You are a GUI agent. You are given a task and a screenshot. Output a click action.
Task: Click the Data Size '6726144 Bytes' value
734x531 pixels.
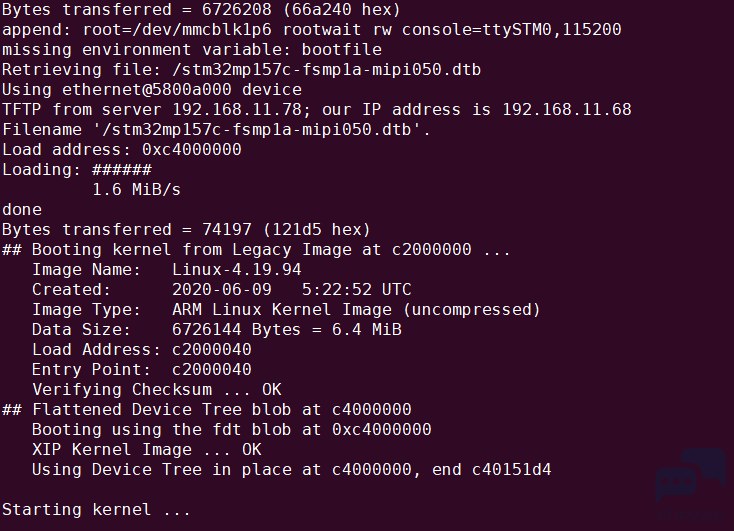(236, 330)
